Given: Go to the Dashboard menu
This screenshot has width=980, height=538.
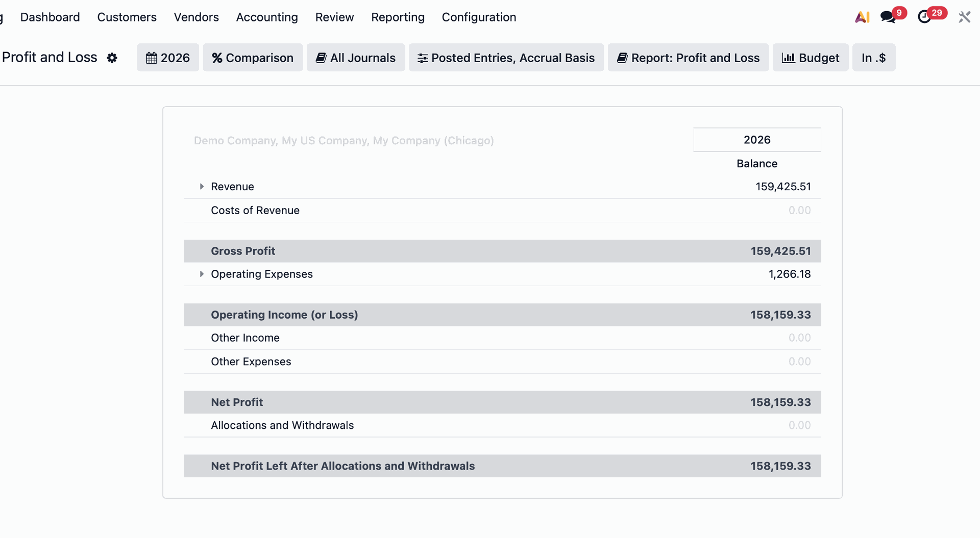Looking at the screenshot, I should coord(50,17).
